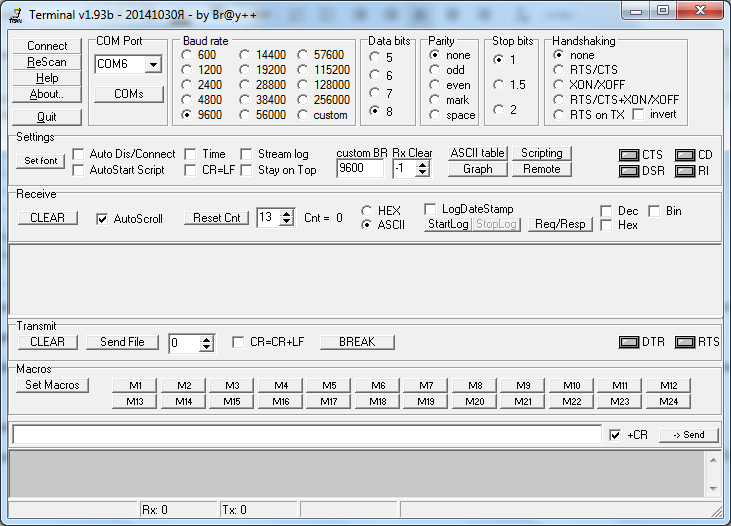
Task: Decrease the Rx Clear value
Action: click(x=422, y=172)
